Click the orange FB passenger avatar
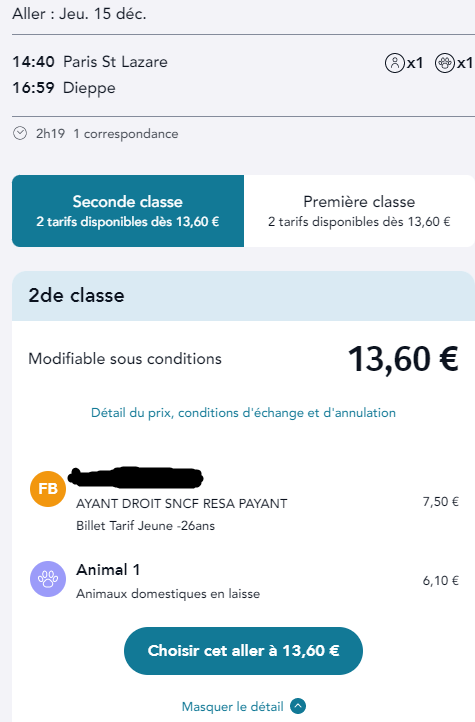Viewport: 475px width, 722px height. [48, 489]
